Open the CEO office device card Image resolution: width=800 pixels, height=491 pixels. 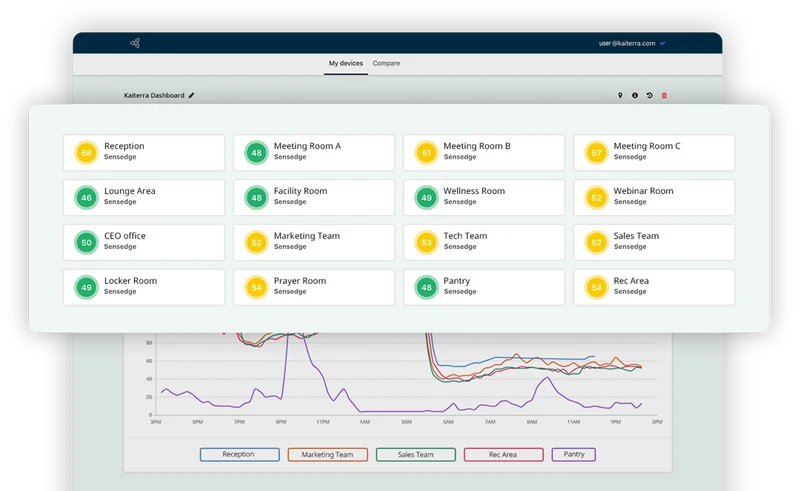144,242
